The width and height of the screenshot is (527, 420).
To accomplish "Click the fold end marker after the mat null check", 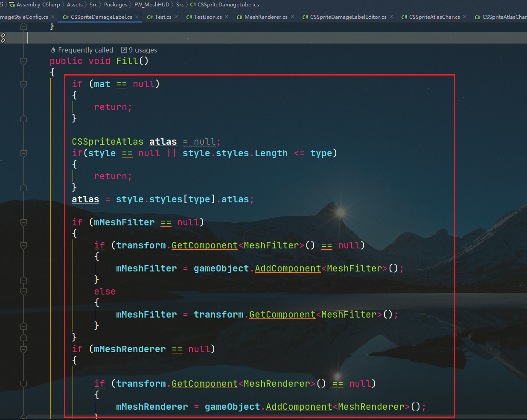I will [24, 119].
